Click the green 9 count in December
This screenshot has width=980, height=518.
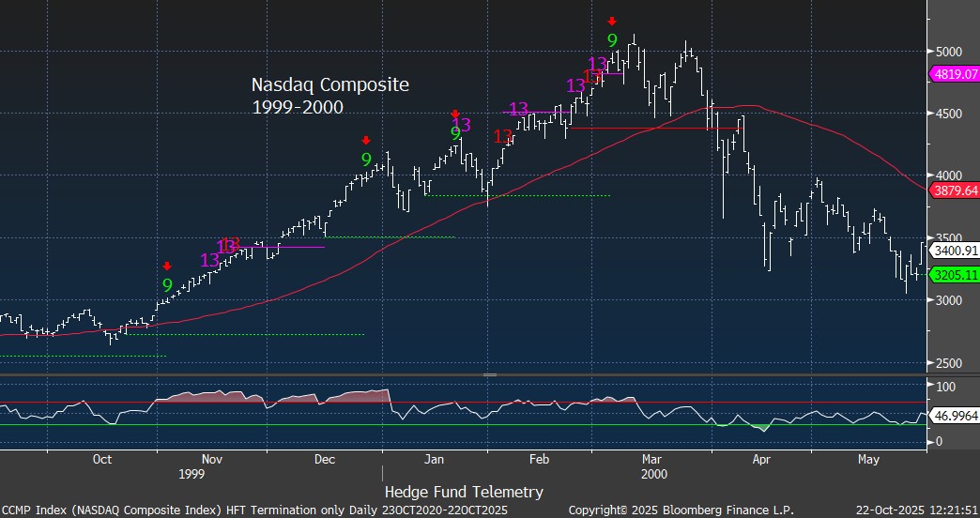[x=366, y=160]
